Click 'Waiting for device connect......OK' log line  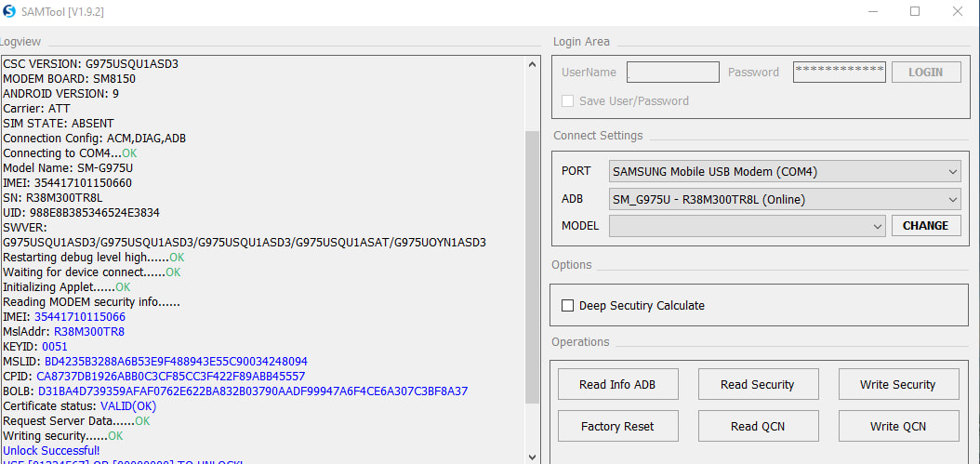tap(92, 272)
